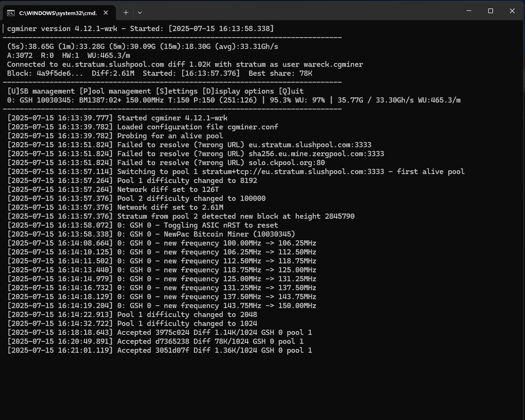Maximize the terminal window
The image size is (525, 420).
pyautogui.click(x=491, y=11)
